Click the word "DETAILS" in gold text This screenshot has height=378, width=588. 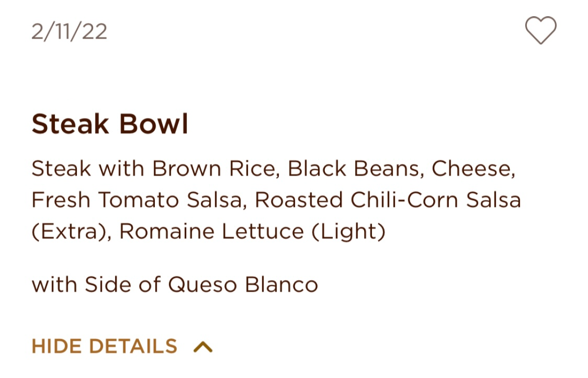pyautogui.click(x=133, y=346)
